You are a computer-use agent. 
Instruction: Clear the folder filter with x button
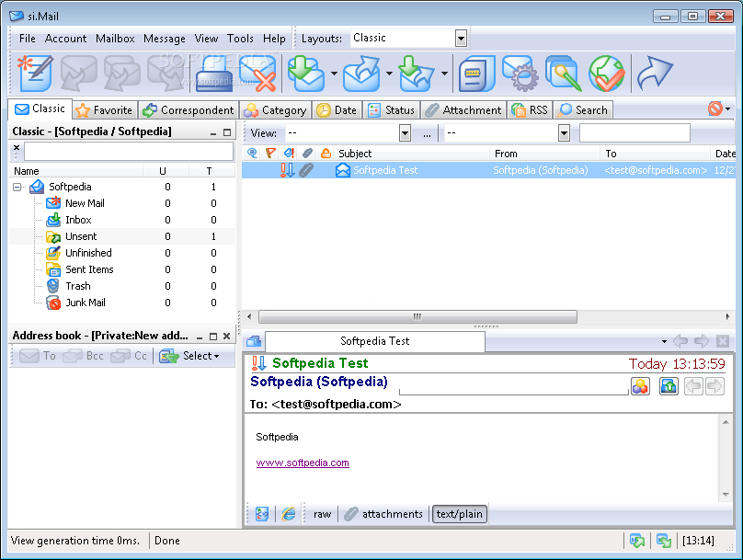(x=17, y=147)
